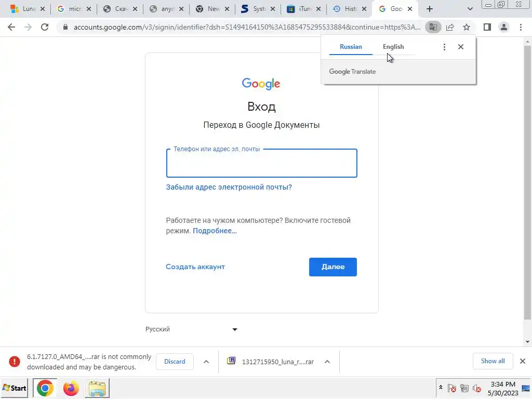The image size is (532, 399).
Task: Click the muted volume tray icon
Action: click(477, 388)
